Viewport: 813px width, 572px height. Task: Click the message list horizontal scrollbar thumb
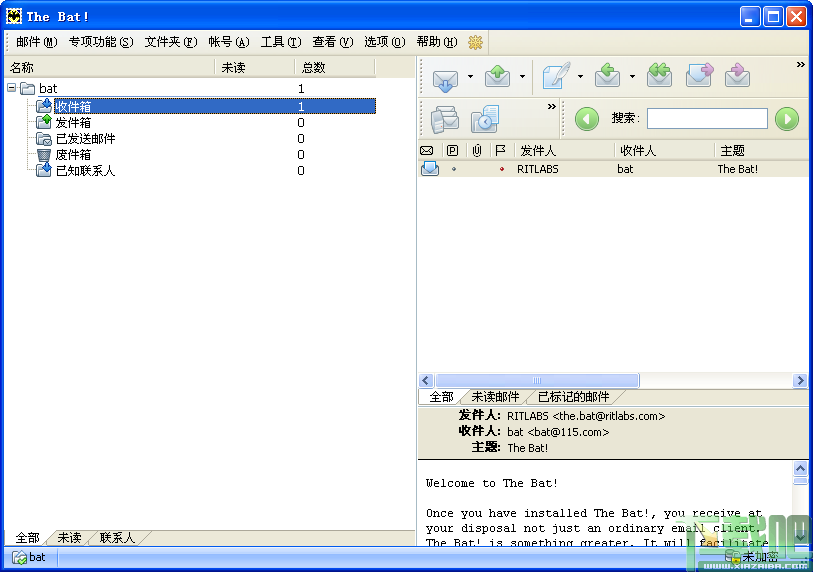537,381
